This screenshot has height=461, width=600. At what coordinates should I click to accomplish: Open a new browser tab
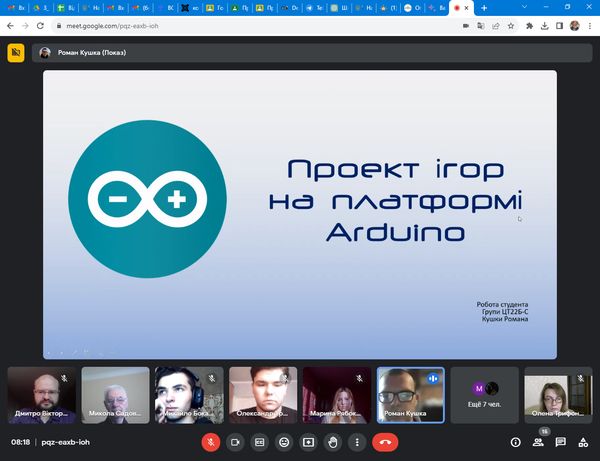pos(484,7)
